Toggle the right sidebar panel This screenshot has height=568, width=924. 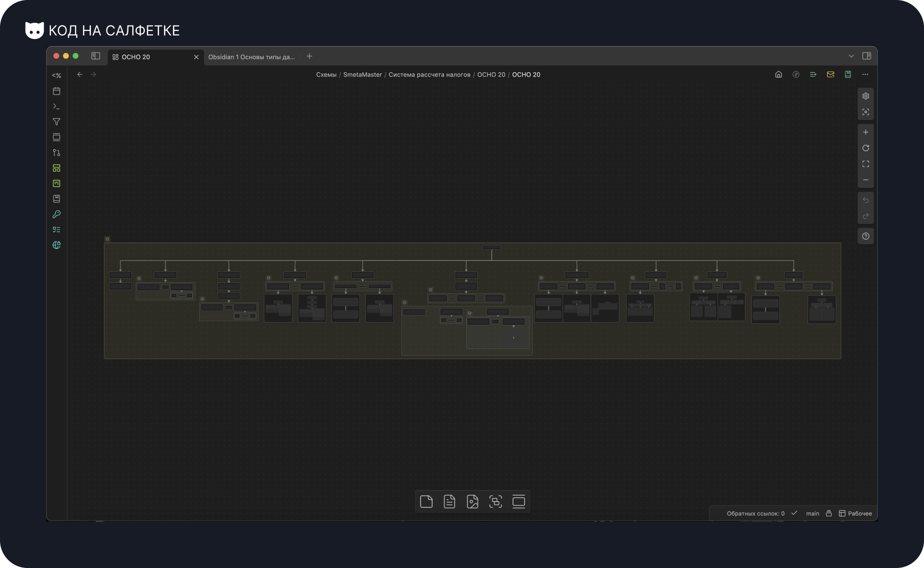pyautogui.click(x=866, y=56)
